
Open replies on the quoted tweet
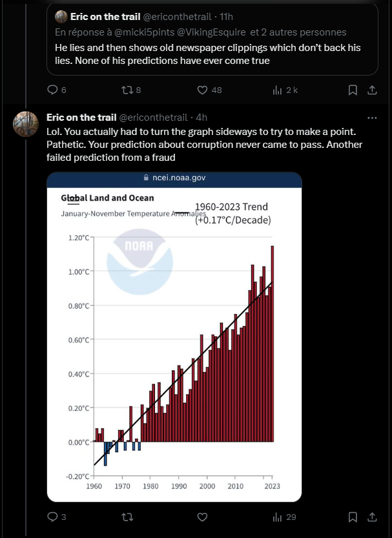point(57,90)
